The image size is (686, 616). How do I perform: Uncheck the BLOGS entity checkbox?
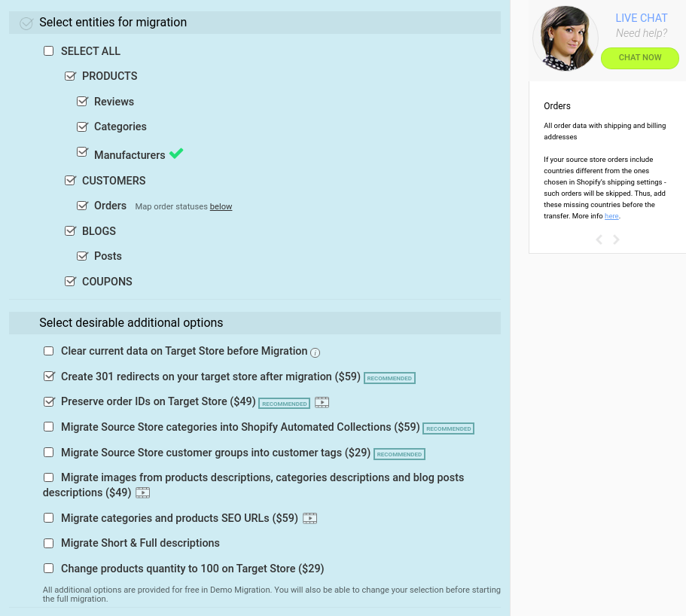coord(71,231)
